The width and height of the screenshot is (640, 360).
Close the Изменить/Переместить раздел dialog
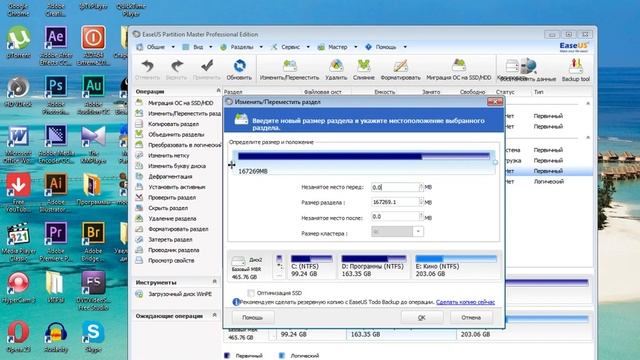(495, 102)
